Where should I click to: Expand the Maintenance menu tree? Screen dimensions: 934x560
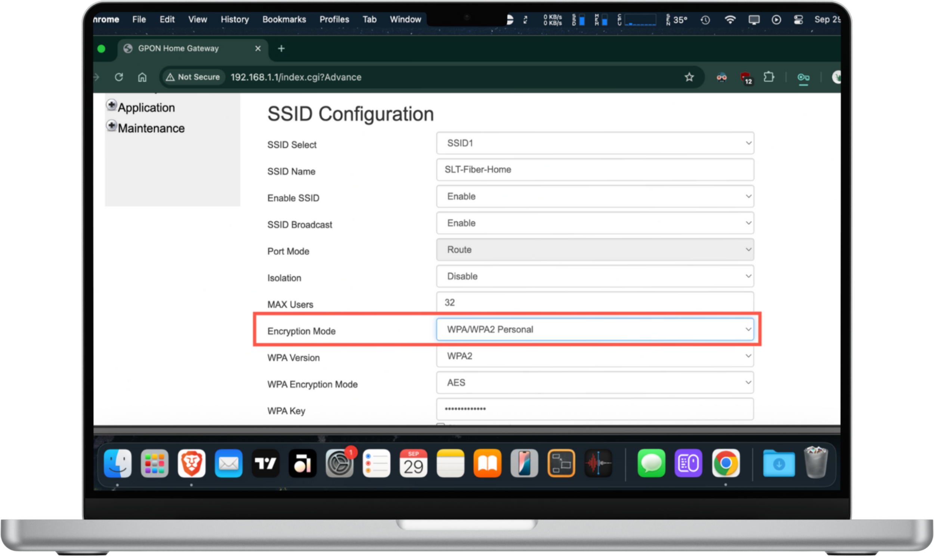point(111,126)
